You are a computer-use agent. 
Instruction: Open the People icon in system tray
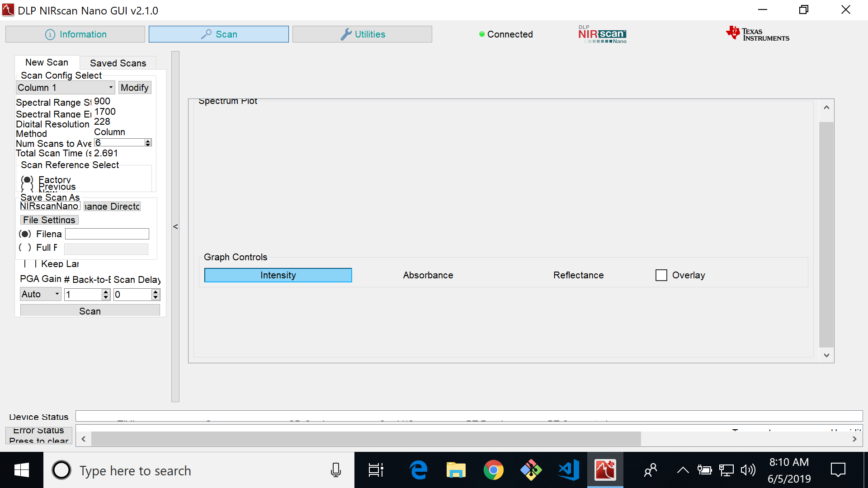pyautogui.click(x=650, y=470)
